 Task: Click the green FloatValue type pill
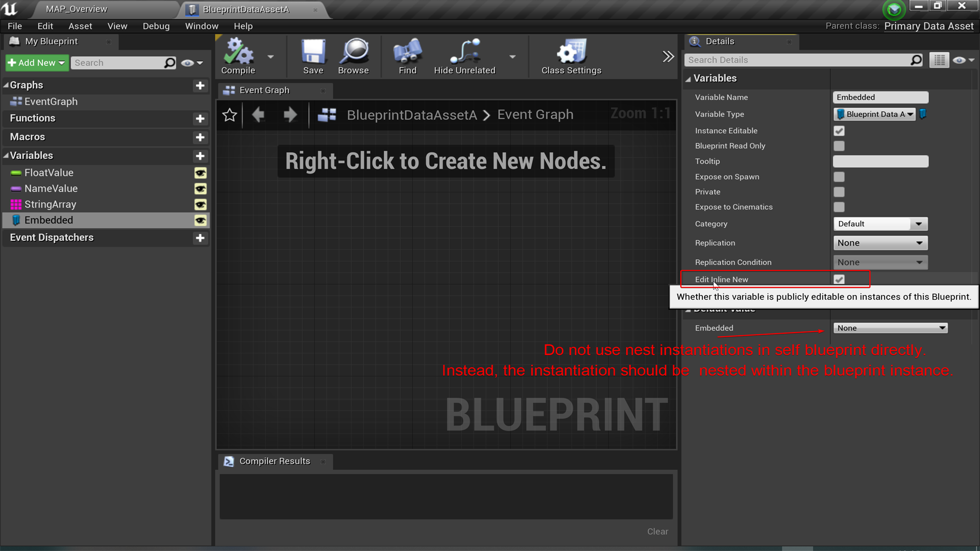(15, 172)
